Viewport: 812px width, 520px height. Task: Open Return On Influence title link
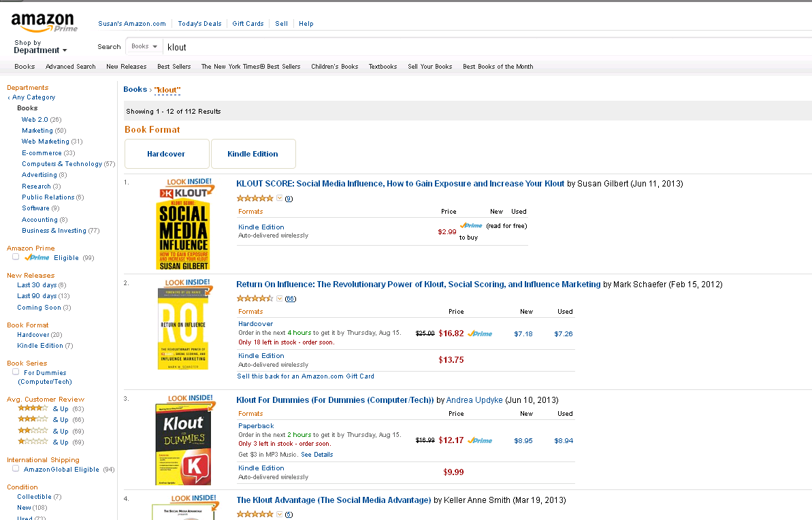[419, 285]
